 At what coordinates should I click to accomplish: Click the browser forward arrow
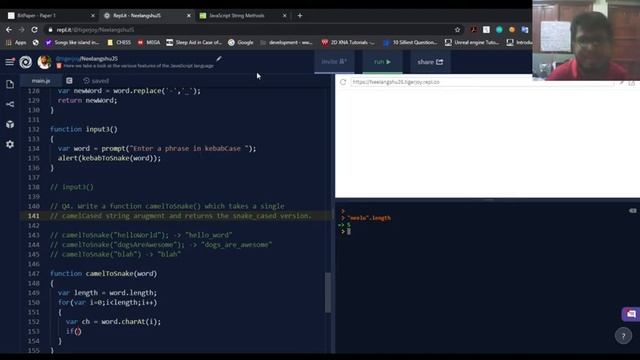click(x=22, y=30)
